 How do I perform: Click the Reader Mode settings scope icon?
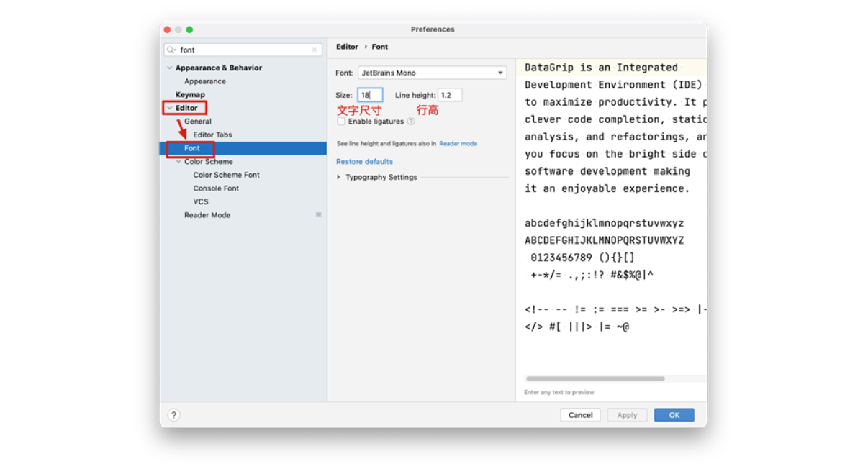(x=319, y=215)
